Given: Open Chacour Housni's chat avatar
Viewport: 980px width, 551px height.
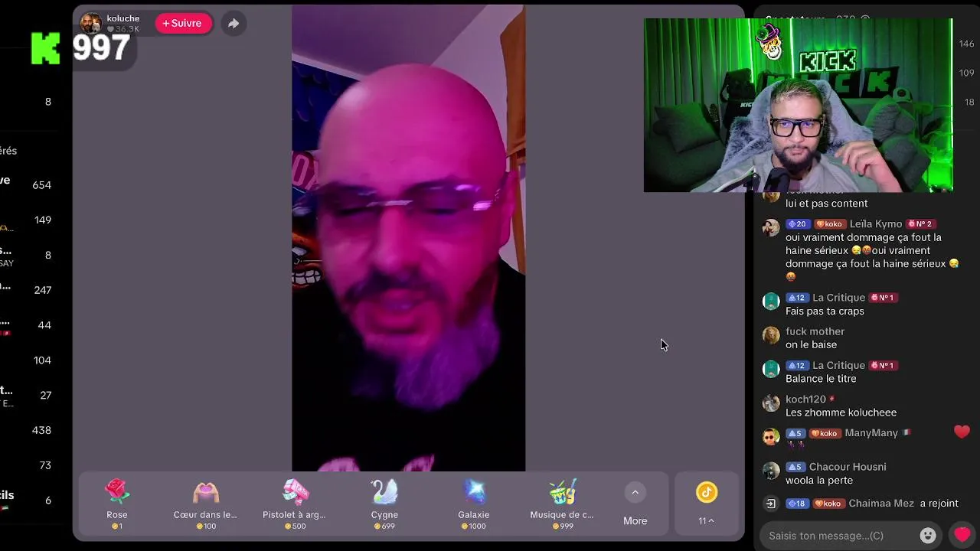Looking at the screenshot, I should (771, 470).
